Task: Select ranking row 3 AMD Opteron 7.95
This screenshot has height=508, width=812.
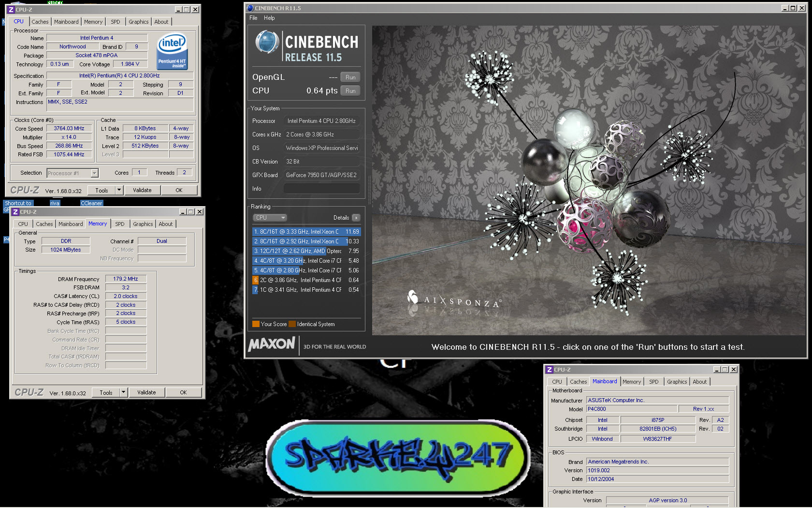Action: coord(306,251)
